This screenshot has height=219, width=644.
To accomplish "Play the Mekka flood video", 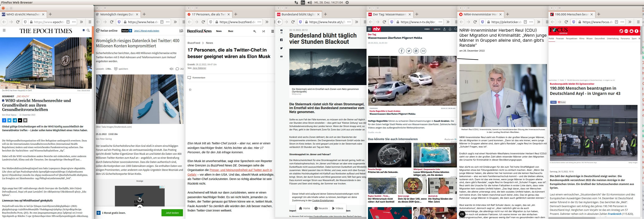I will 373,100.
